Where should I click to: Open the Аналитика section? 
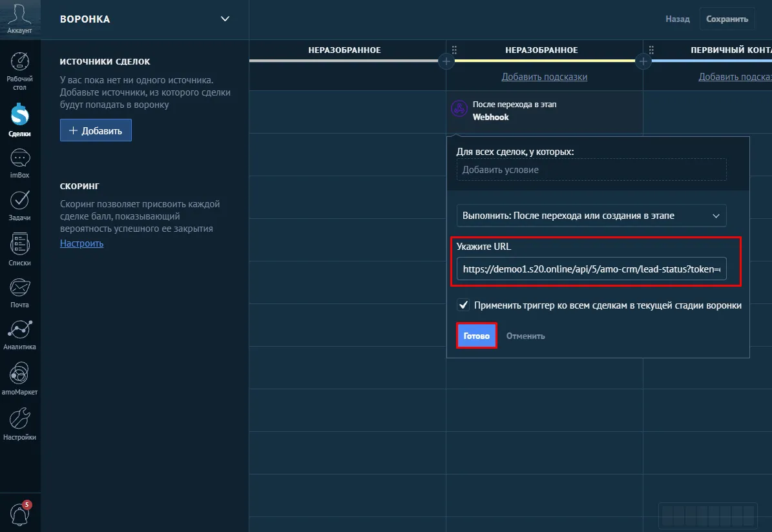click(x=19, y=335)
